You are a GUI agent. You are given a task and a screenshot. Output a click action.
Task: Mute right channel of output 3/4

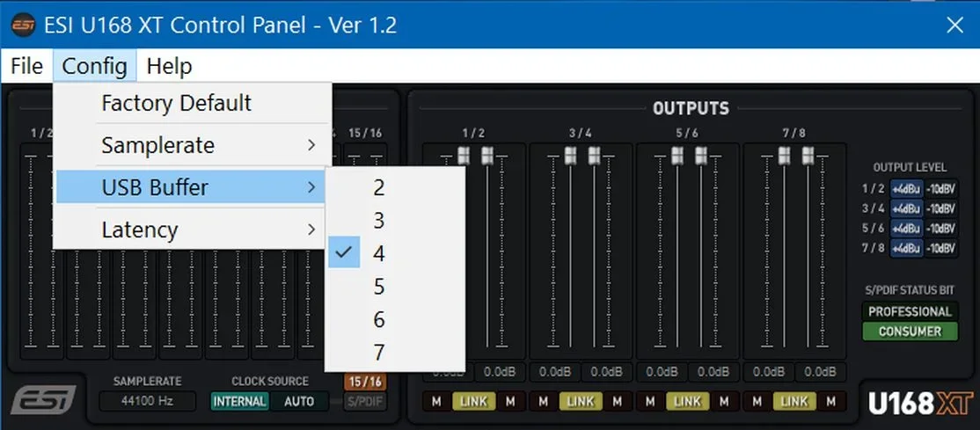click(x=618, y=401)
